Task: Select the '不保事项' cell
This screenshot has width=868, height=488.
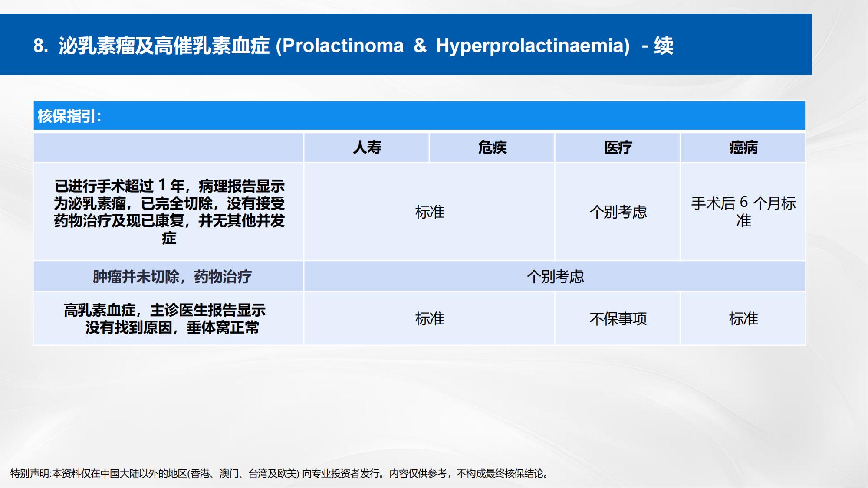Action: coord(618,319)
